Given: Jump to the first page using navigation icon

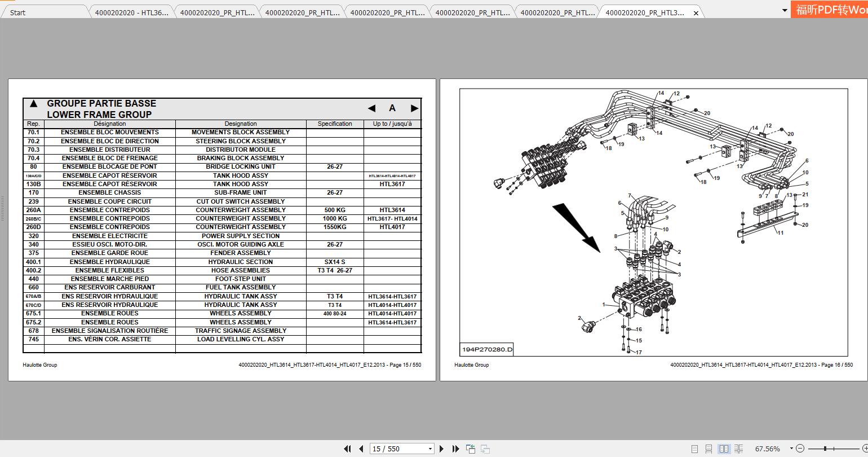Looking at the screenshot, I should [x=348, y=449].
